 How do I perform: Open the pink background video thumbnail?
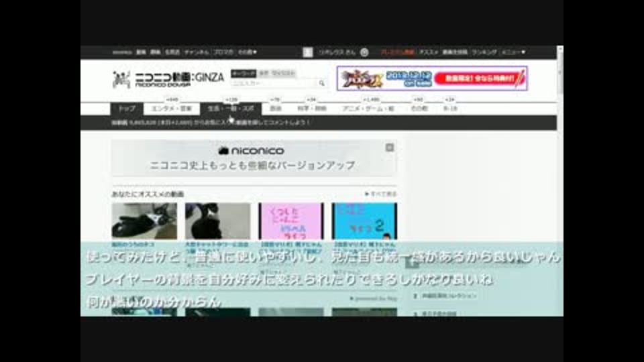(x=291, y=221)
